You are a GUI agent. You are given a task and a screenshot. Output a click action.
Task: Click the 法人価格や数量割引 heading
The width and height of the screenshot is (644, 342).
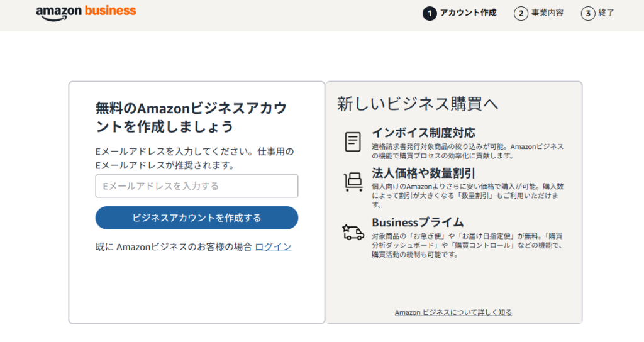click(x=423, y=173)
